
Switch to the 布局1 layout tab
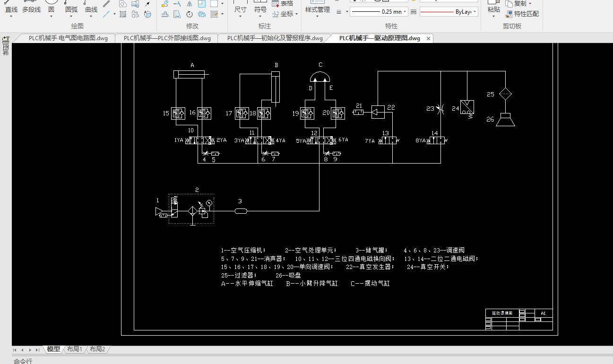(75, 349)
